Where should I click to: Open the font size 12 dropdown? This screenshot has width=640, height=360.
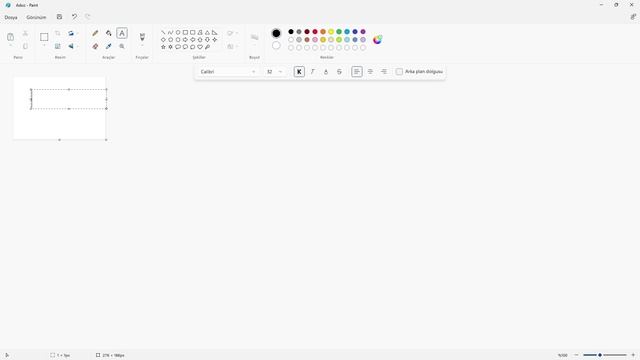click(x=274, y=72)
